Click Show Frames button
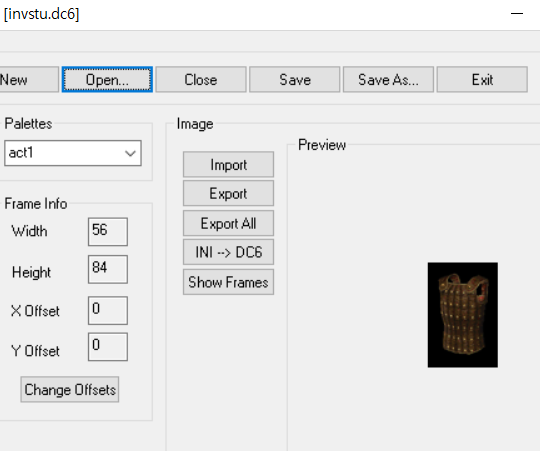This screenshot has width=540, height=451. click(228, 282)
